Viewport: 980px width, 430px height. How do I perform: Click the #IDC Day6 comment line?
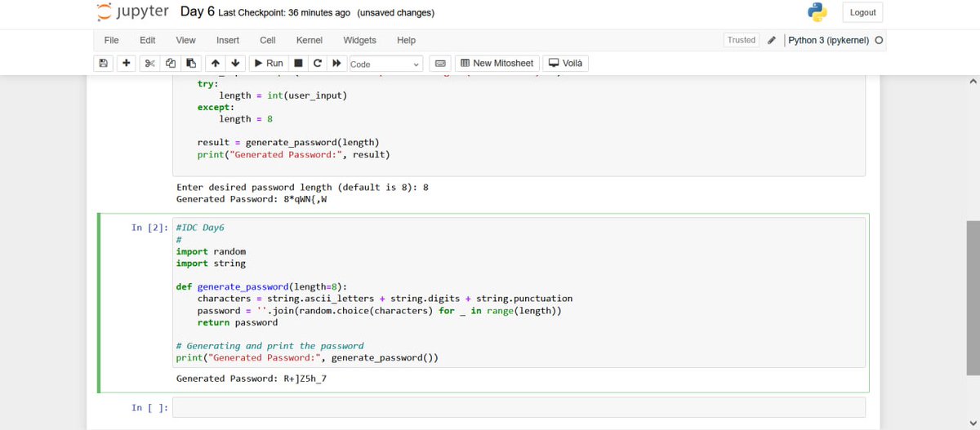(x=200, y=228)
